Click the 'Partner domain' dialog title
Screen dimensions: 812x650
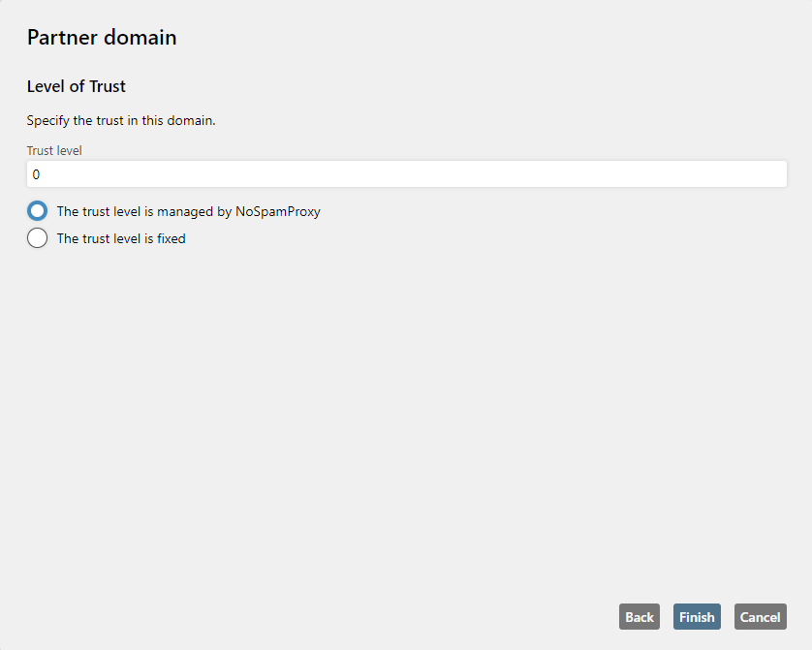(102, 37)
